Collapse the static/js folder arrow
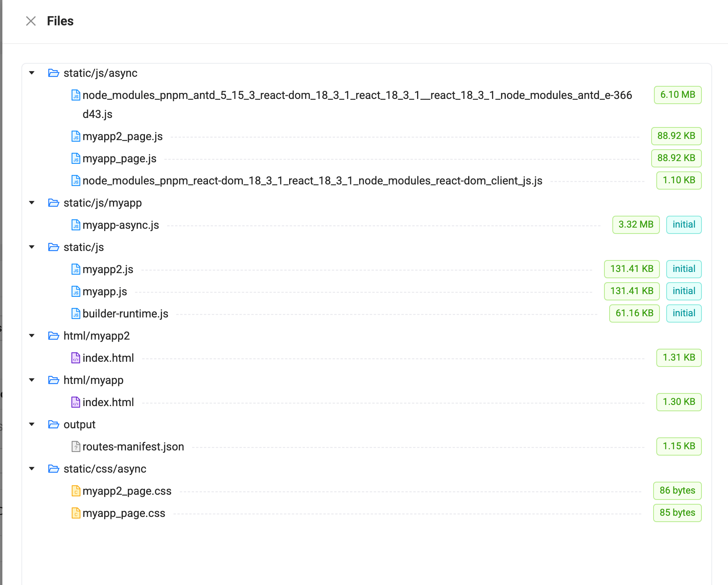The height and width of the screenshot is (585, 728). (x=32, y=247)
